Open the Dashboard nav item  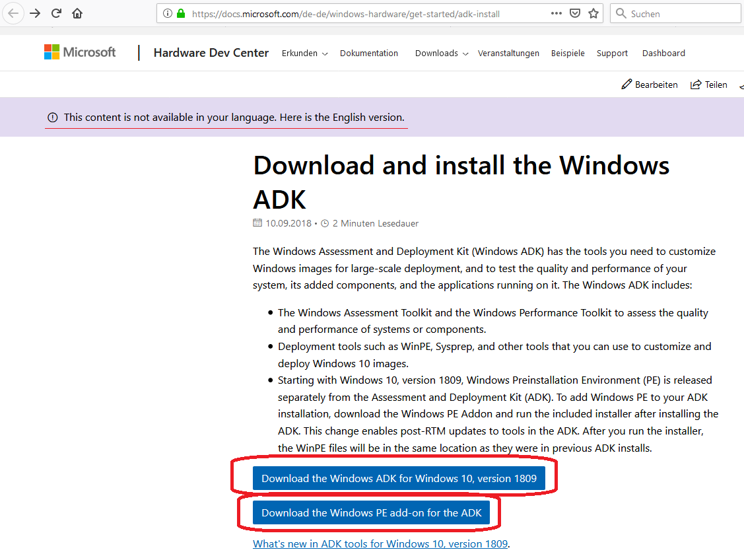coord(663,53)
